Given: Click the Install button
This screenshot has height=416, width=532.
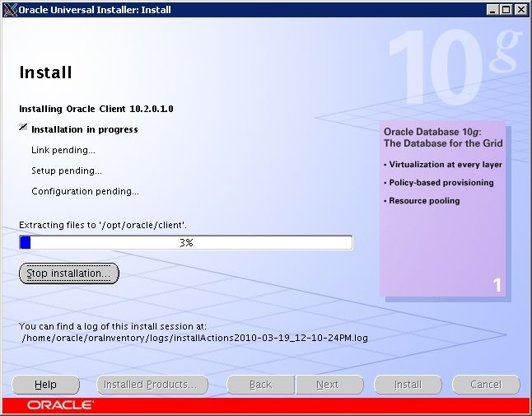Looking at the screenshot, I should tap(408, 385).
